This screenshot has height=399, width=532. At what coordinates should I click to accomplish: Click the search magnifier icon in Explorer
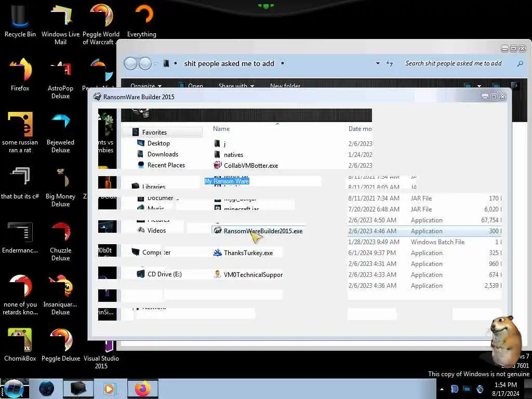(520, 63)
